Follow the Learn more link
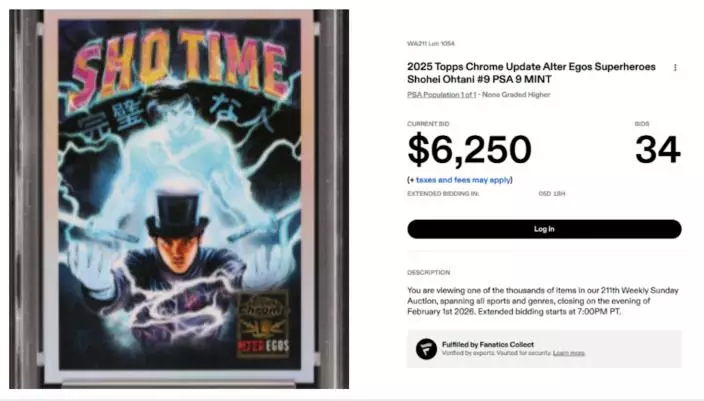 tap(568, 353)
